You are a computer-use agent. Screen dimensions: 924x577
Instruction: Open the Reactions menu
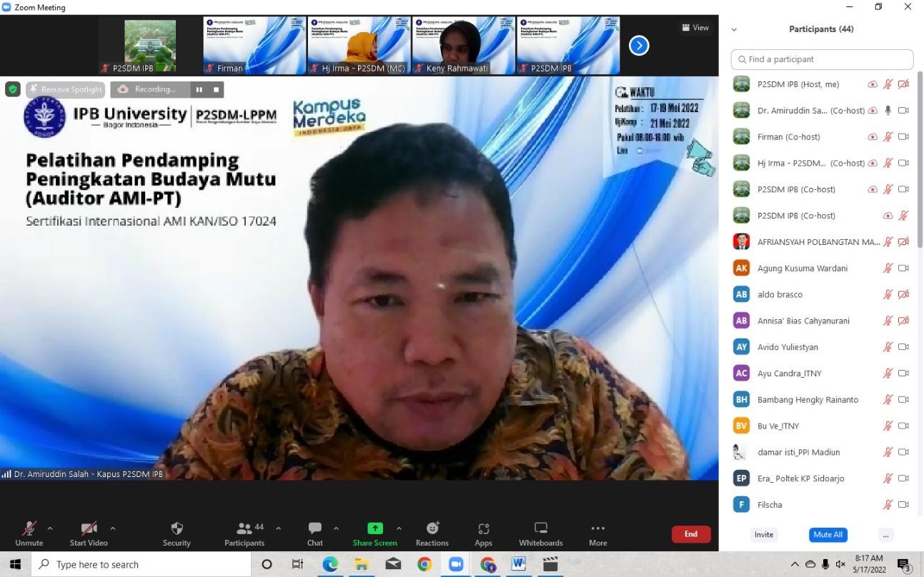point(432,533)
